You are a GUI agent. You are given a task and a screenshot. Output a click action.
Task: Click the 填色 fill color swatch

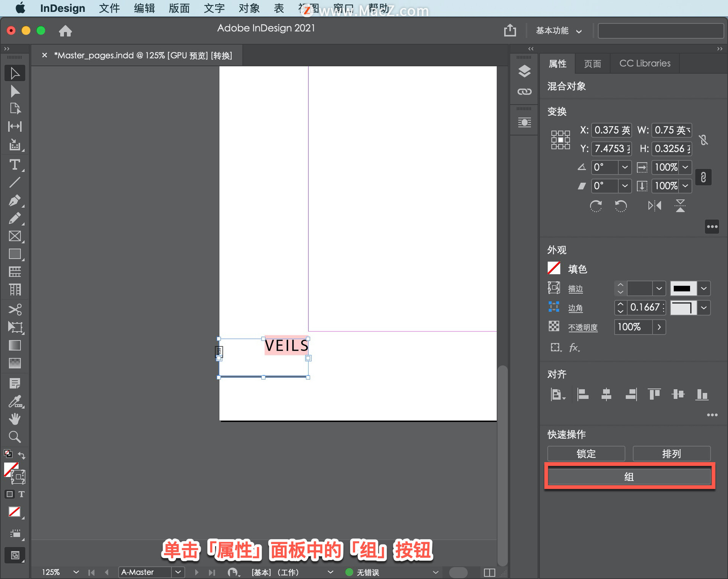(x=554, y=269)
